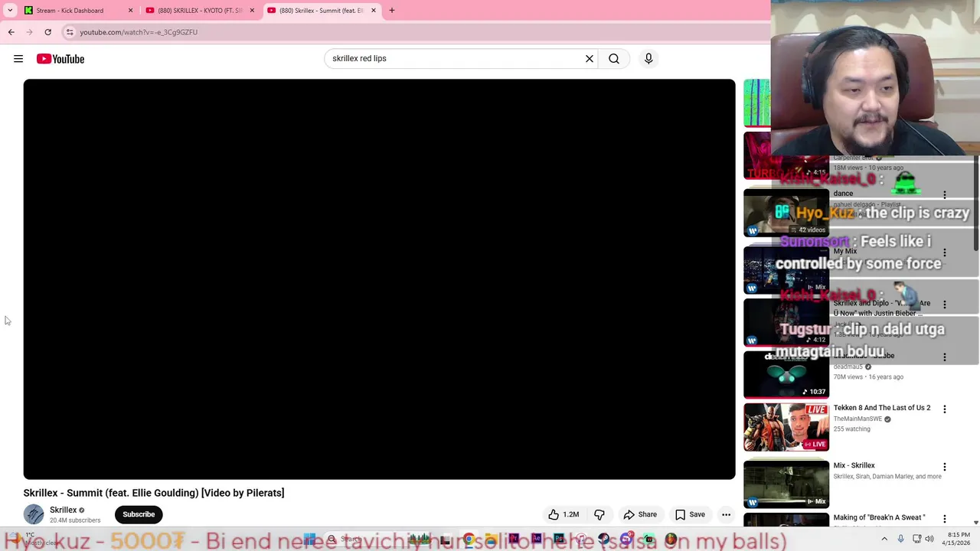This screenshot has height=551, width=980.
Task: Click the page vertical scrollbar thumb
Action: point(975,203)
